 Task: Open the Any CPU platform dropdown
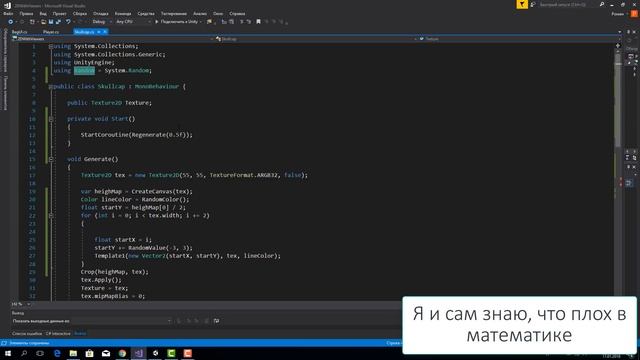tap(133, 22)
